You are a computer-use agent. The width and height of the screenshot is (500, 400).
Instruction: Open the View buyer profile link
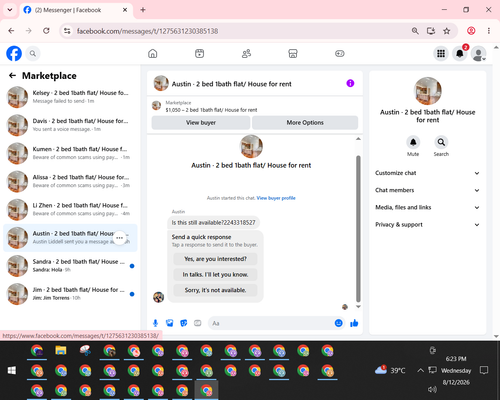[x=276, y=198]
